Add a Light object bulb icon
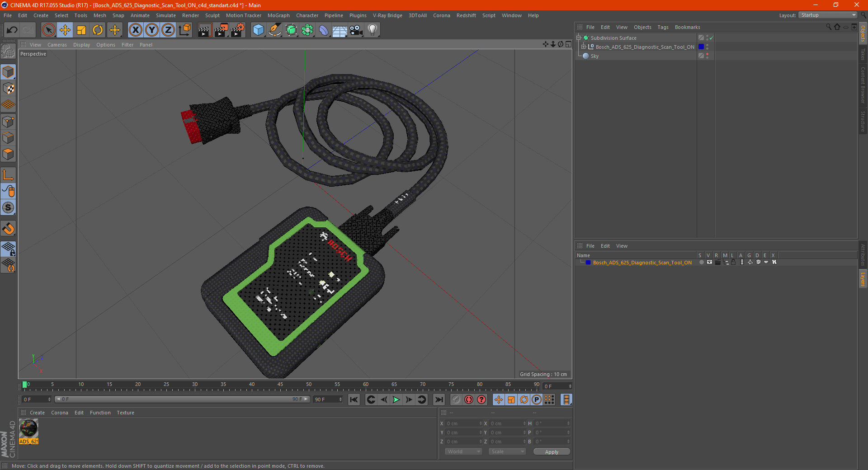868x470 pixels. 373,30
